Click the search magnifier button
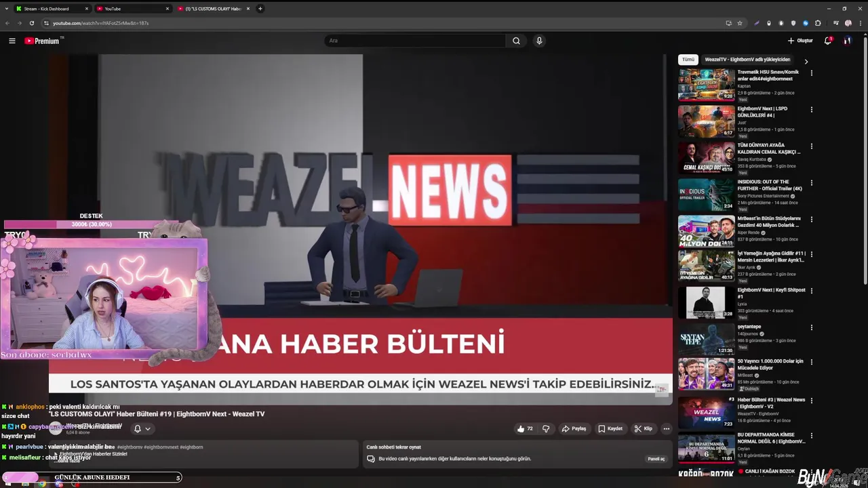This screenshot has height=488, width=868. pyautogui.click(x=516, y=41)
